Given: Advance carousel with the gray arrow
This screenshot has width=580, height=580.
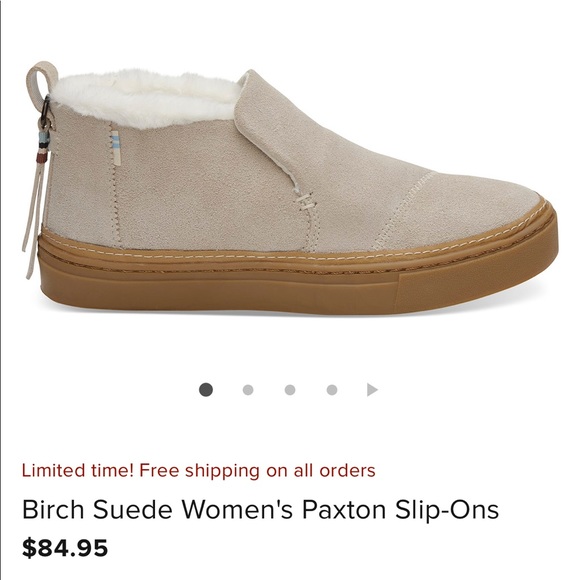Looking at the screenshot, I should pos(372,390).
